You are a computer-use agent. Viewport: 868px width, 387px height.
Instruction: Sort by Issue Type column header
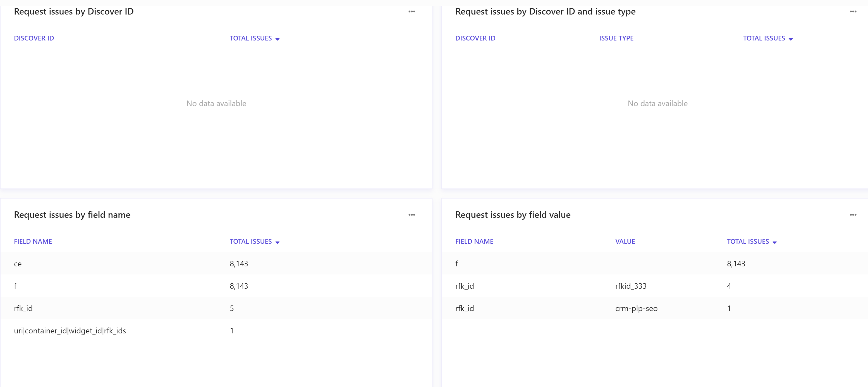pos(616,38)
